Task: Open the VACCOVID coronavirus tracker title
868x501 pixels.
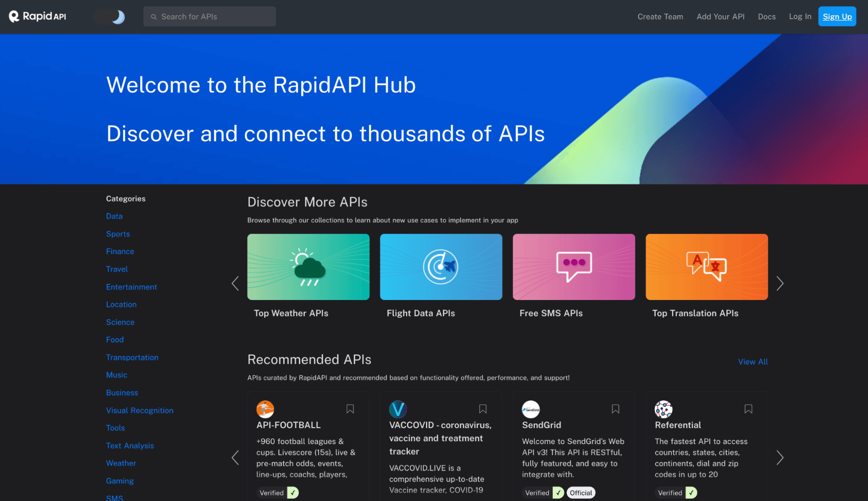Action: coord(440,438)
